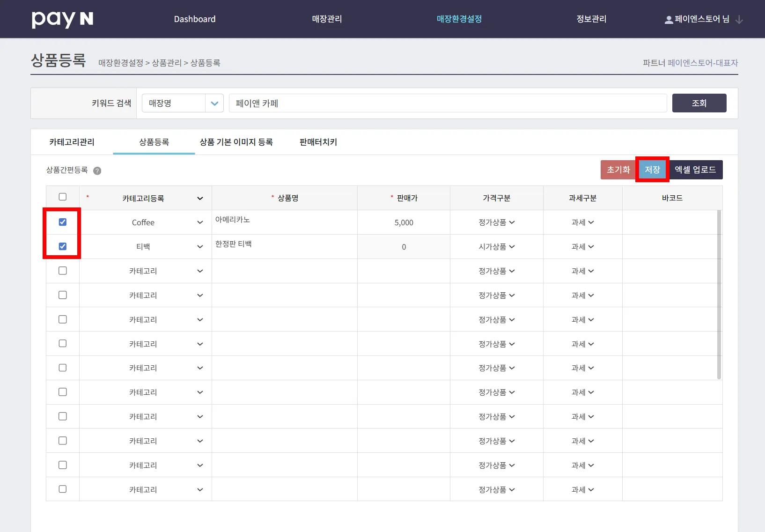
Task: Click the 바코드 column header
Action: [672, 198]
